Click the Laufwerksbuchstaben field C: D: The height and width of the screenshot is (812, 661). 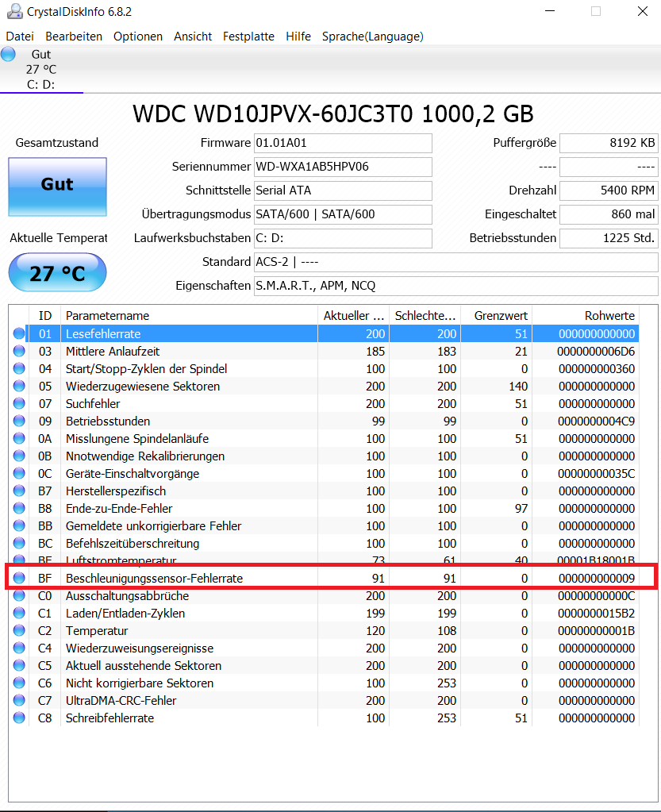343,238
